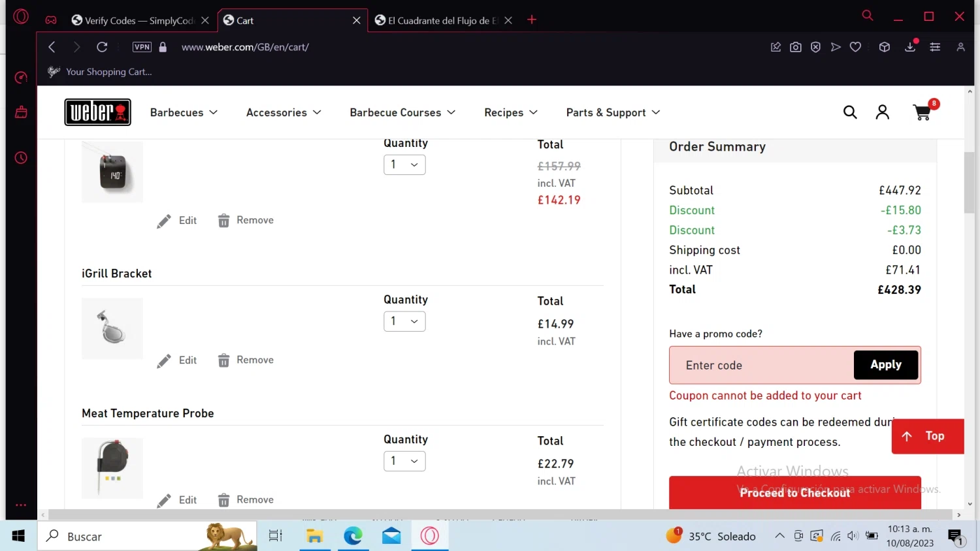The width and height of the screenshot is (980, 551).
Task: Edit the £142.19 thermometer item
Action: tap(177, 221)
